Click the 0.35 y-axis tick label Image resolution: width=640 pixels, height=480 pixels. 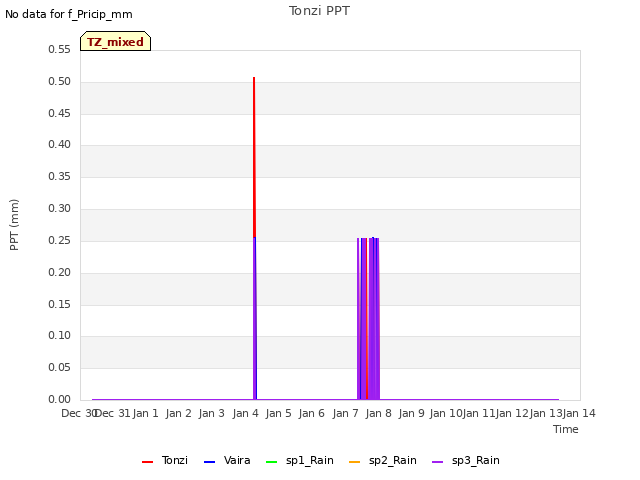point(60,176)
